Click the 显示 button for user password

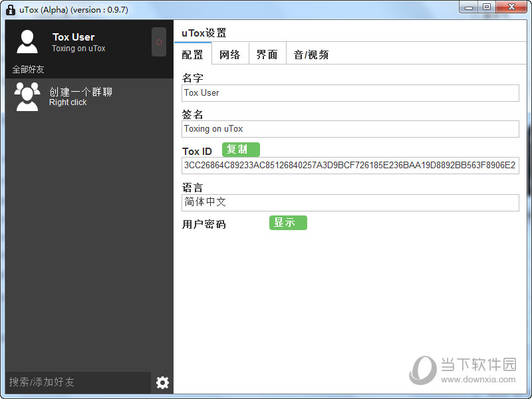click(288, 223)
